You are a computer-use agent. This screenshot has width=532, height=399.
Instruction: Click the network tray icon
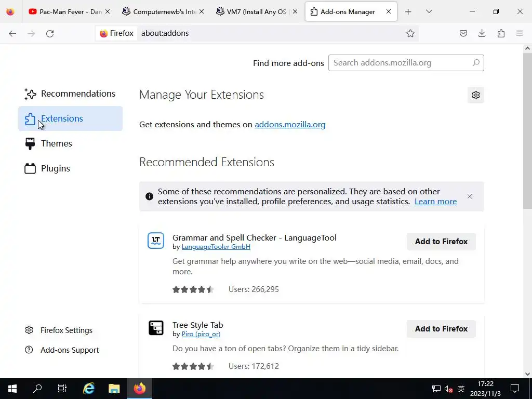click(436, 389)
